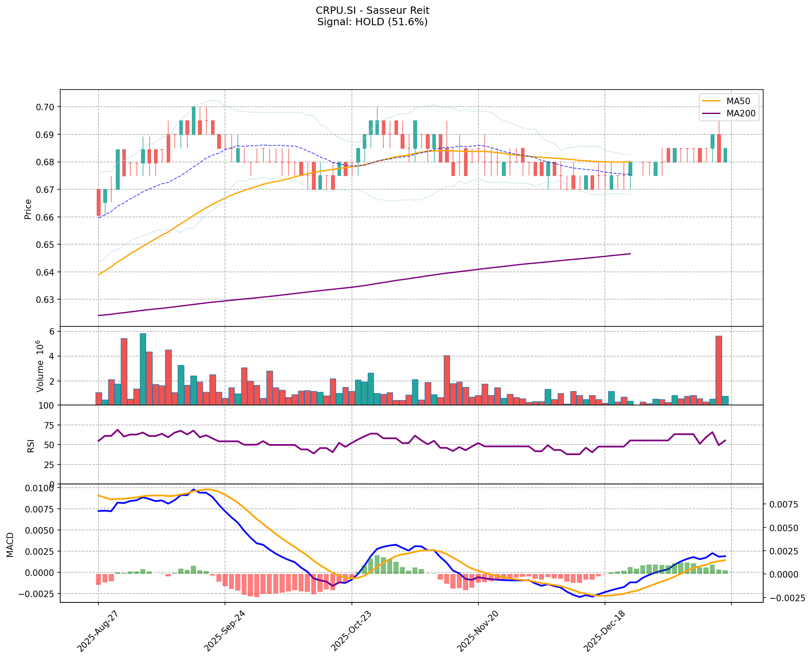Click the 0.70 price tick label
The width and height of the screenshot is (812, 659).
(x=46, y=107)
